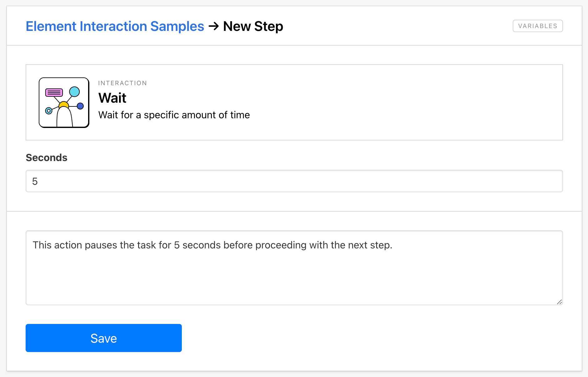The width and height of the screenshot is (588, 377).
Task: Click the white arch shape in Wait icon
Action: (x=64, y=118)
